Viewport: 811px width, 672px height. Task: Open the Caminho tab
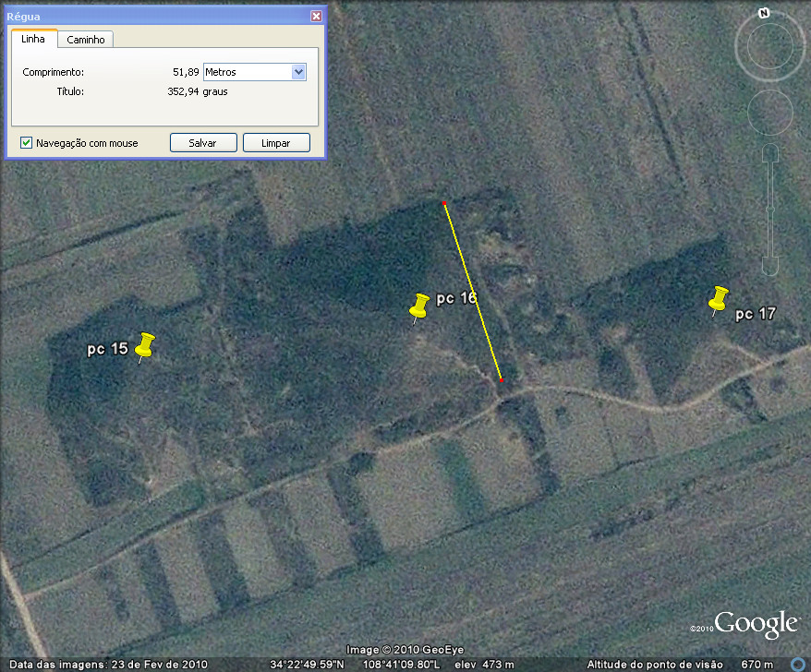(85, 40)
